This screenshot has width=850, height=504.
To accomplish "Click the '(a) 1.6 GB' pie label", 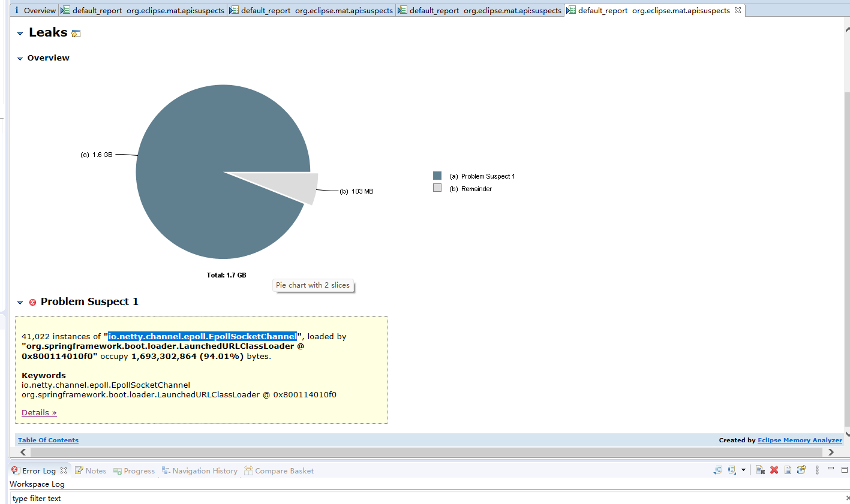I will click(x=97, y=155).
